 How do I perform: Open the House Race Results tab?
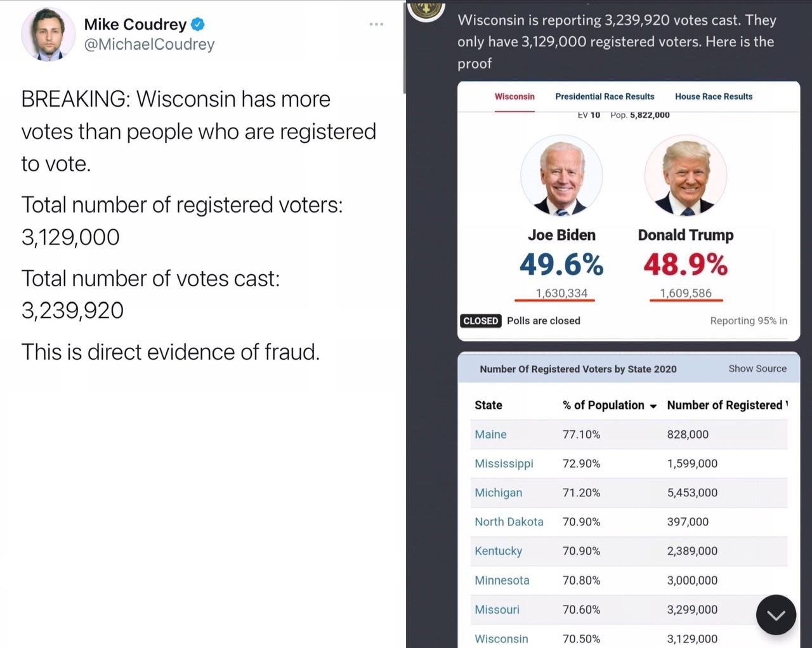pos(714,96)
